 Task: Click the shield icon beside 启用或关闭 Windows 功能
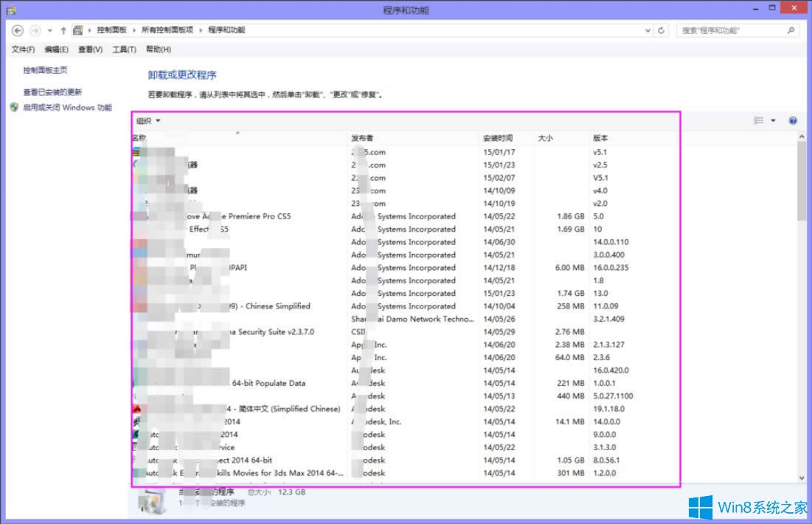click(x=13, y=107)
